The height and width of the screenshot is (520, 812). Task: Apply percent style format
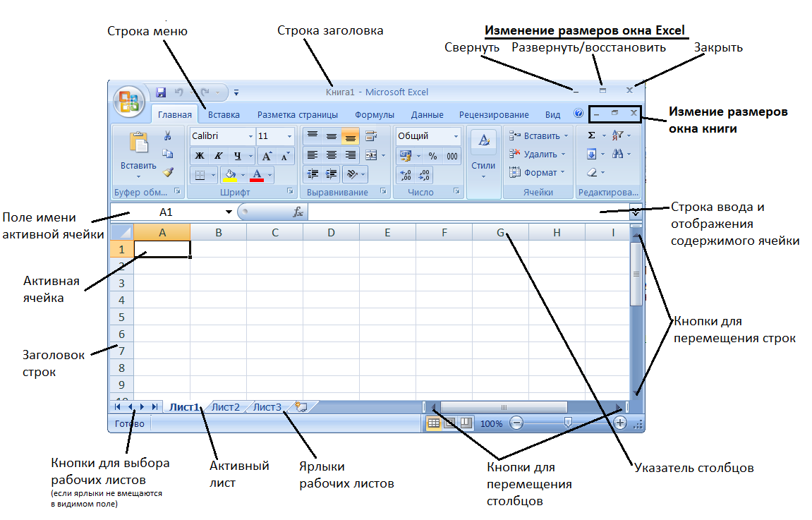pyautogui.click(x=432, y=155)
